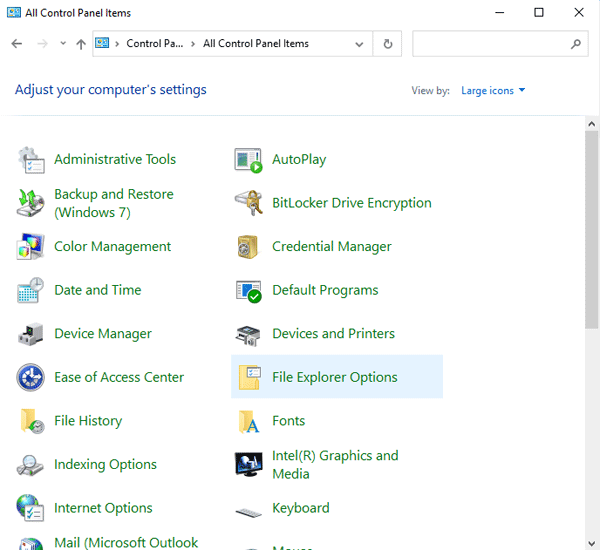The height and width of the screenshot is (550, 600).
Task: Open the Administrative Tools icon
Action: pyautogui.click(x=31, y=160)
